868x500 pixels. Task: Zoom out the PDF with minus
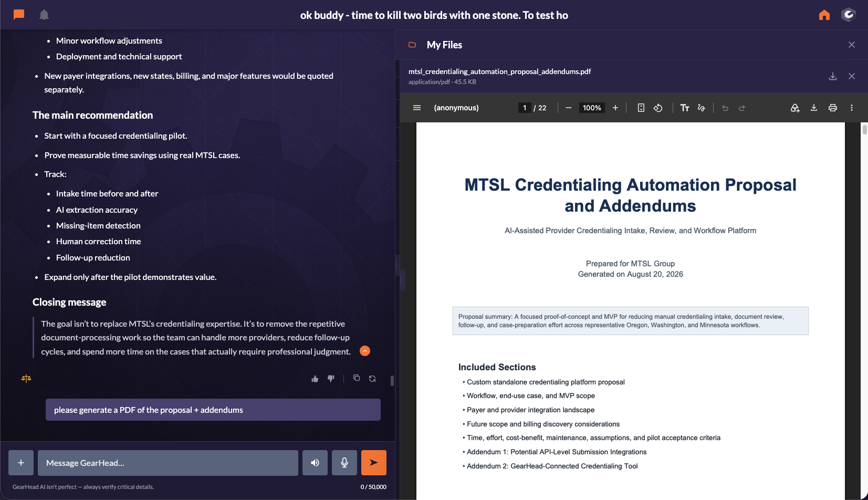point(568,108)
